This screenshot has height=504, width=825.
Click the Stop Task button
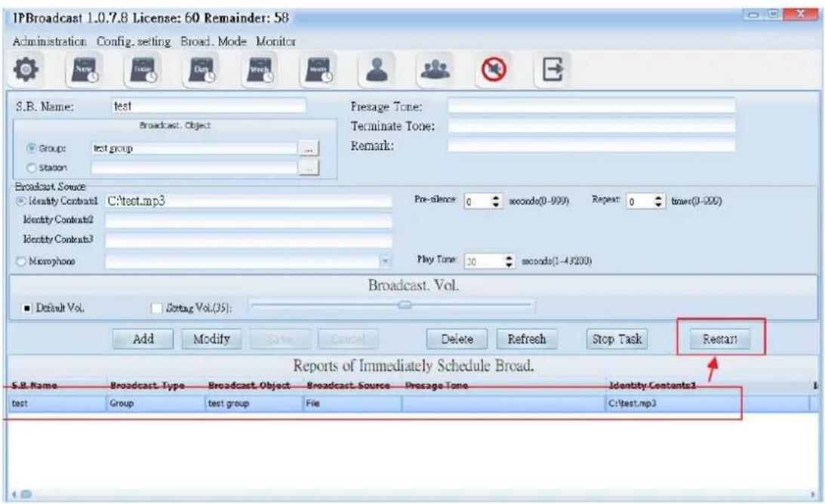[617, 339]
